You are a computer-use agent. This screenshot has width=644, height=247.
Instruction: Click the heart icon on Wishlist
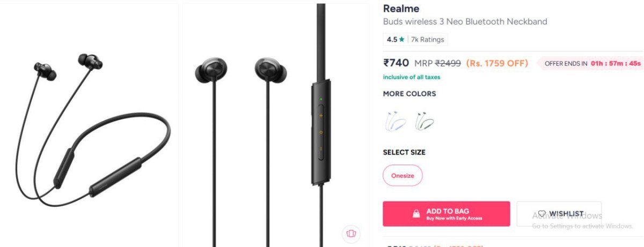[542, 214]
